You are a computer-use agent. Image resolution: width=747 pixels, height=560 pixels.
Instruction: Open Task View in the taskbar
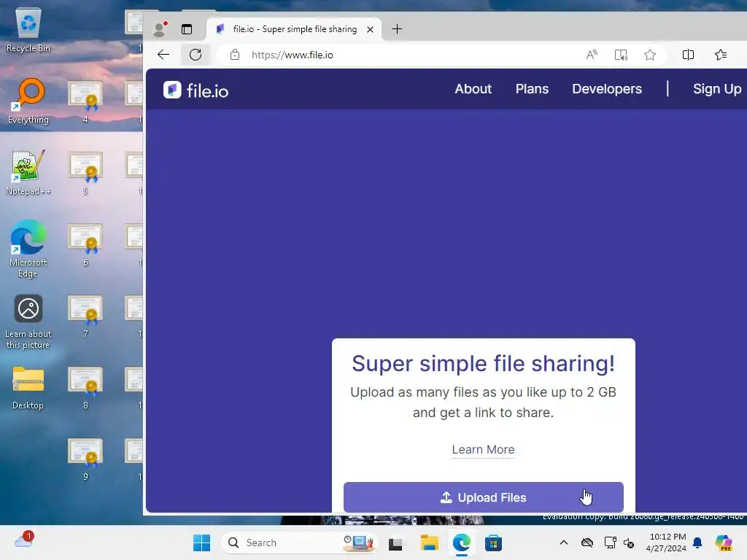tap(395, 543)
